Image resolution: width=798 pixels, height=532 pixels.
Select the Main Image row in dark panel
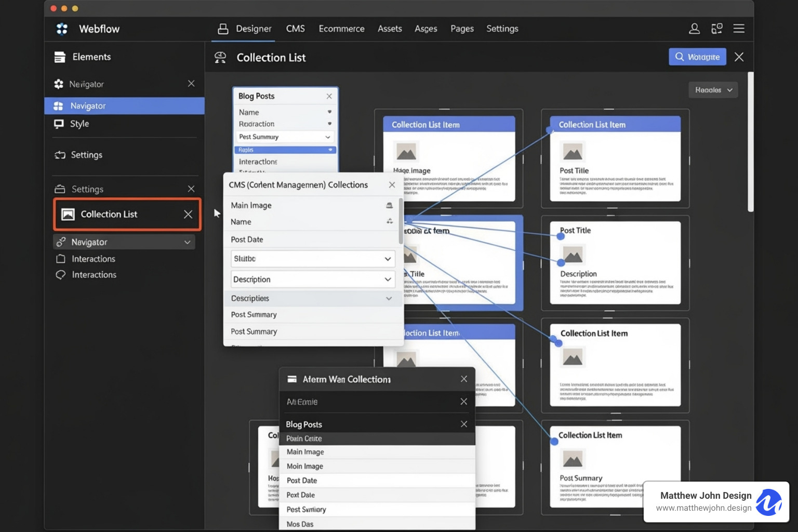[x=377, y=452]
